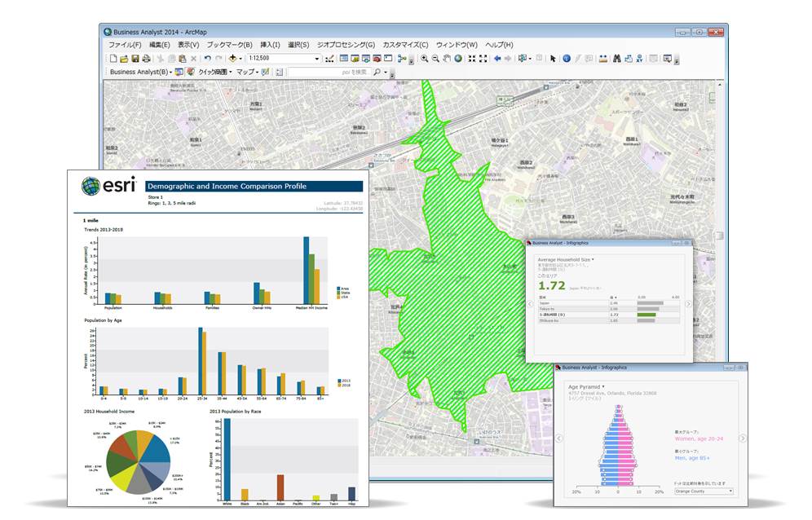Open the 編集(E) menu

coord(160,45)
